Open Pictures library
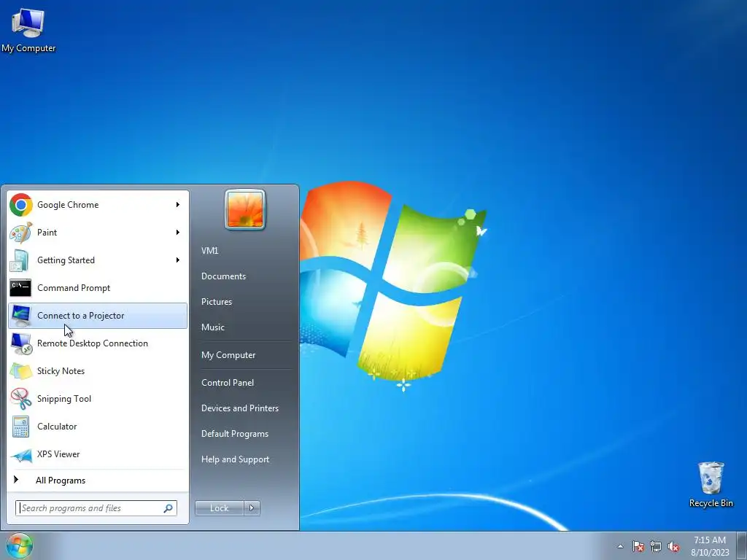This screenshot has height=560, width=747. click(x=216, y=301)
